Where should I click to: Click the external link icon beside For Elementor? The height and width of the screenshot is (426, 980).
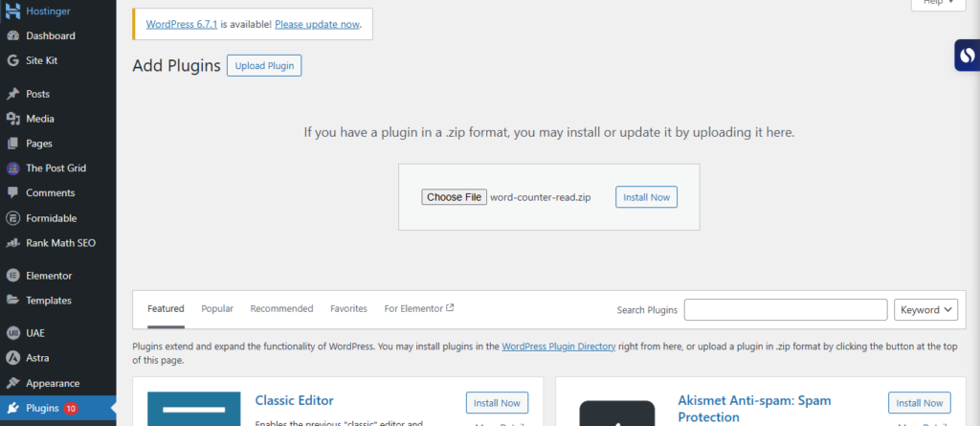click(x=450, y=307)
